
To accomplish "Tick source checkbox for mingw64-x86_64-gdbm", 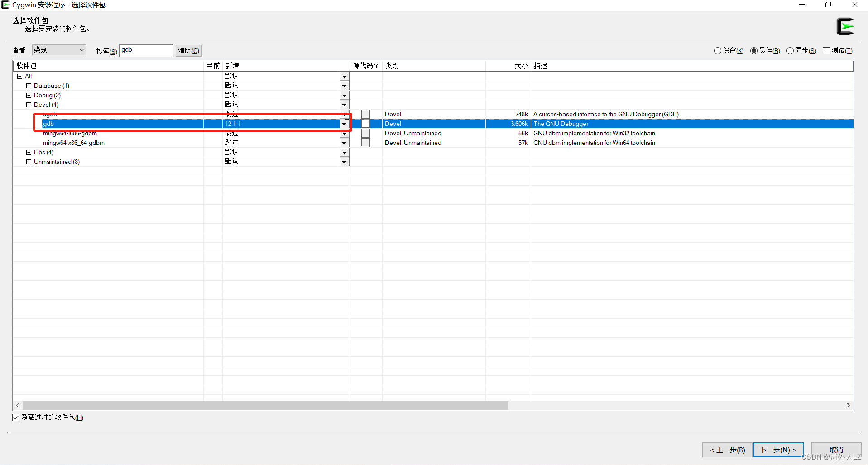I will point(365,143).
